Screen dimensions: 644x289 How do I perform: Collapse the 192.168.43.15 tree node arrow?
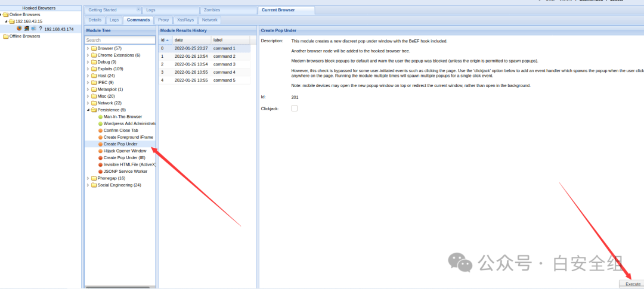coord(6,21)
